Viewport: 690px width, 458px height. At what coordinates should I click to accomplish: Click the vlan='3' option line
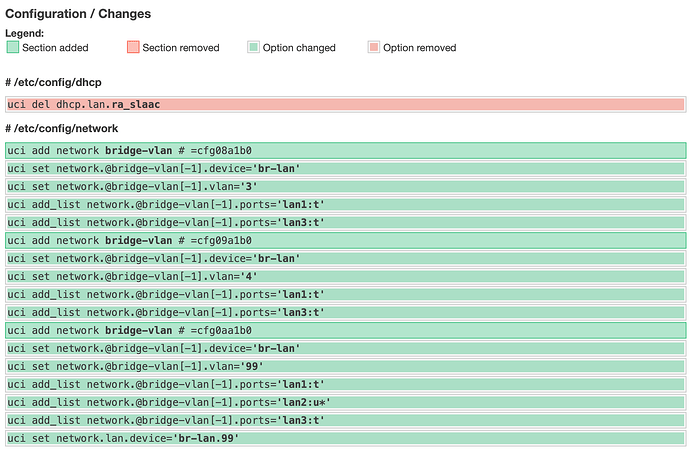(345, 187)
